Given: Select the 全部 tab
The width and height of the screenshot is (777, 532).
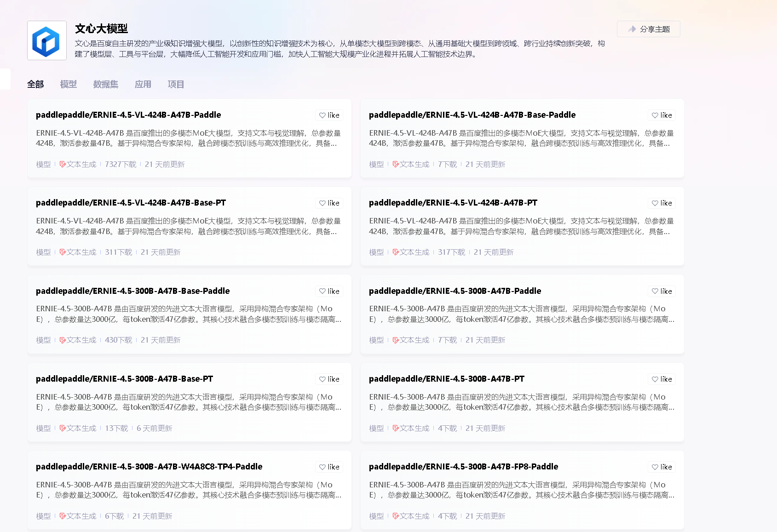Looking at the screenshot, I should pos(35,84).
